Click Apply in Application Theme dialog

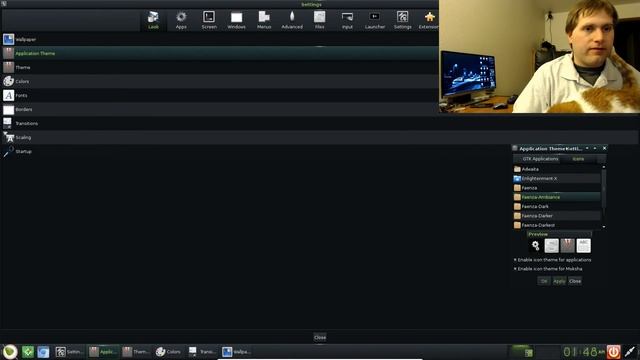[559, 281]
